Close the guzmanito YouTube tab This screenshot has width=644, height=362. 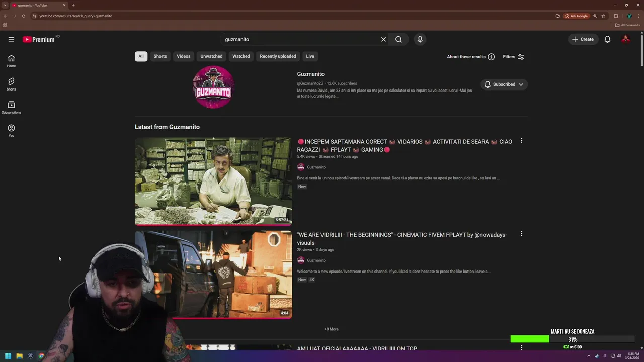click(x=64, y=5)
